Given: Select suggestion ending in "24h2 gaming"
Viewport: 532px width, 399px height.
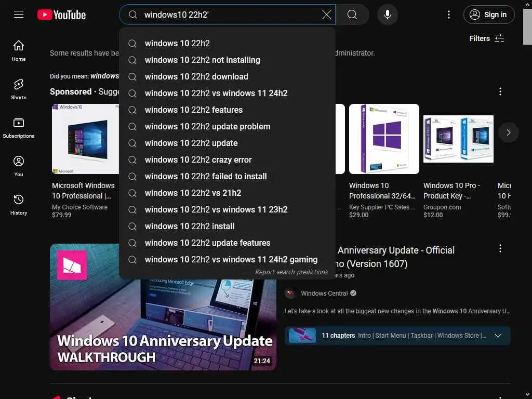Looking at the screenshot, I should tap(227, 260).
